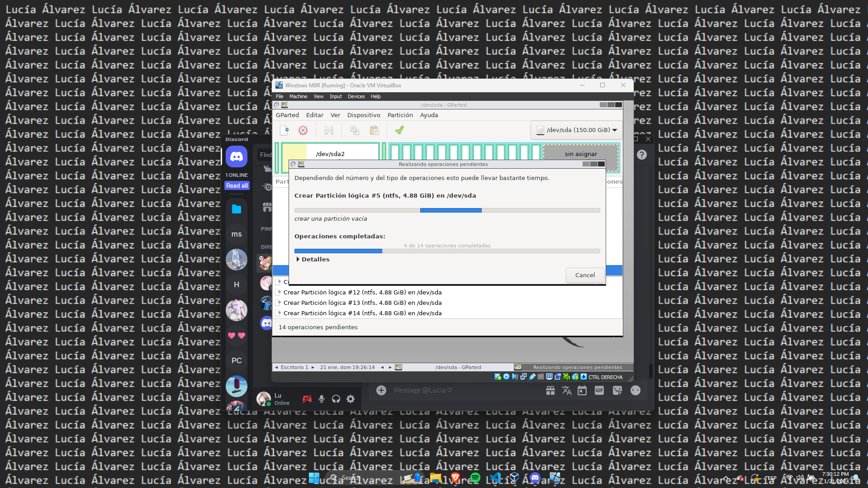Click the operations completed progress bar
This screenshot has height=488, width=868.
click(x=447, y=251)
